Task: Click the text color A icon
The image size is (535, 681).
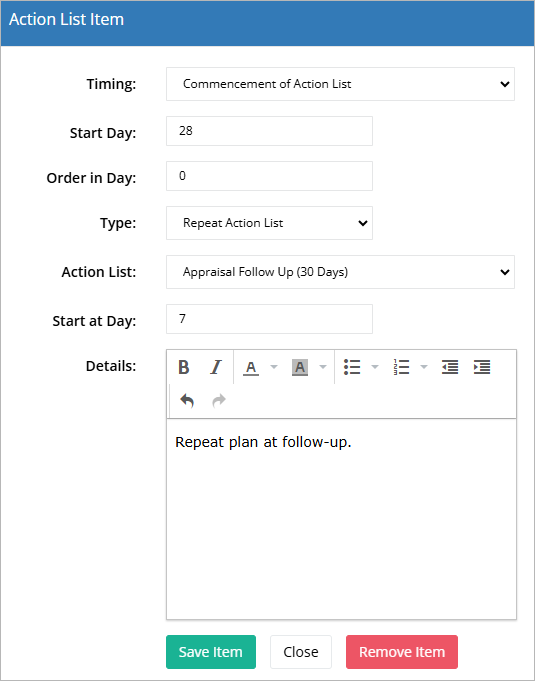Action: 251,367
